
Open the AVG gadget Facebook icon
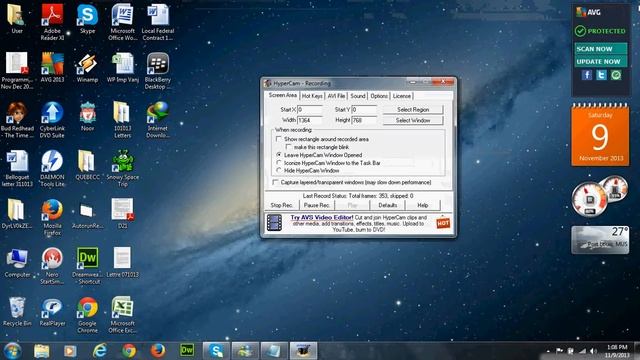[587, 75]
